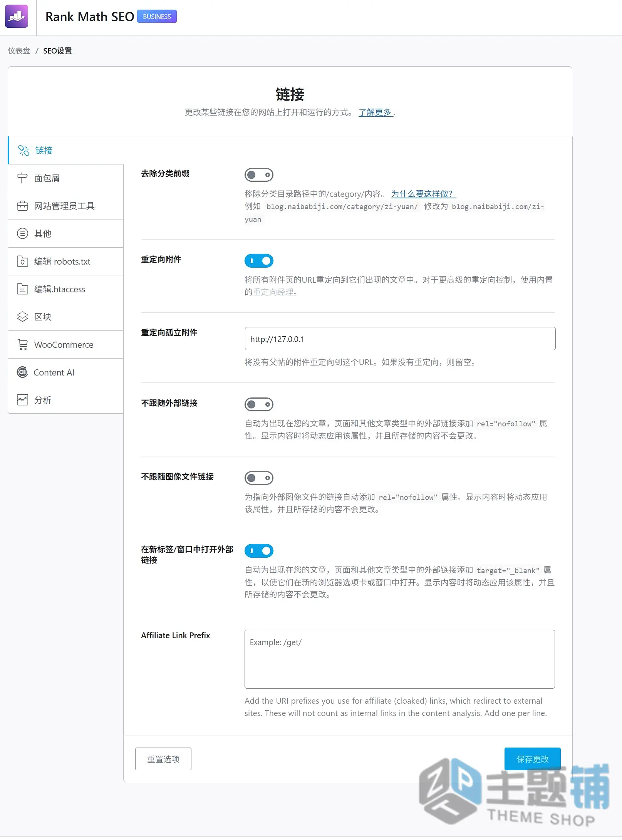Go to the 区块 tab
This screenshot has height=840, width=622.
[66, 317]
